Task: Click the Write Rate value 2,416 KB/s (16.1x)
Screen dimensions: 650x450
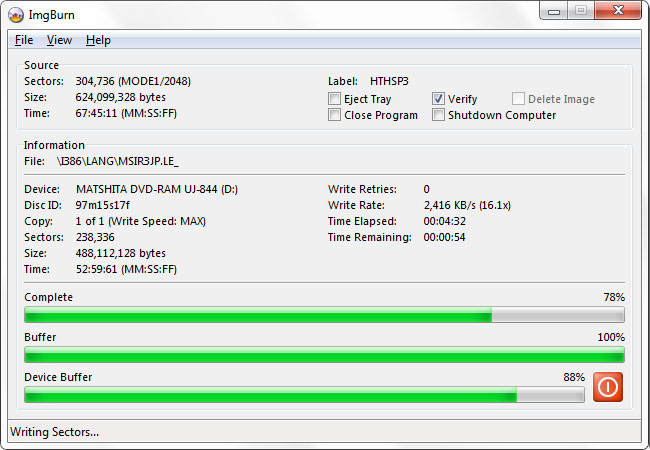Action: [467, 205]
